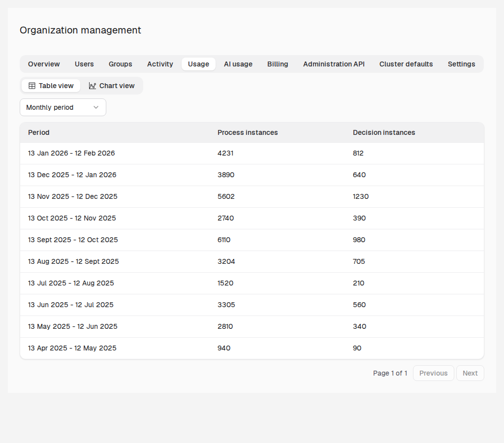
Task: Click decision instances value 705
Action: pos(359,261)
